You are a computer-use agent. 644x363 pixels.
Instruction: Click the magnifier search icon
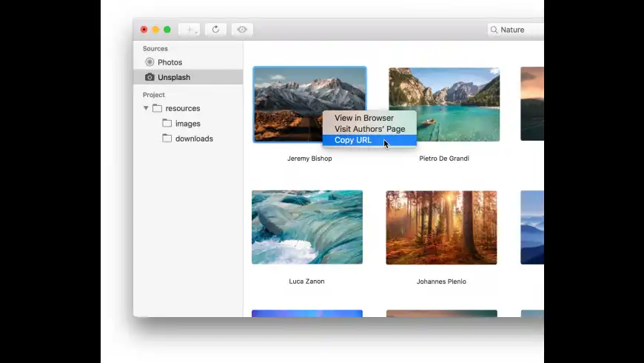(x=494, y=30)
